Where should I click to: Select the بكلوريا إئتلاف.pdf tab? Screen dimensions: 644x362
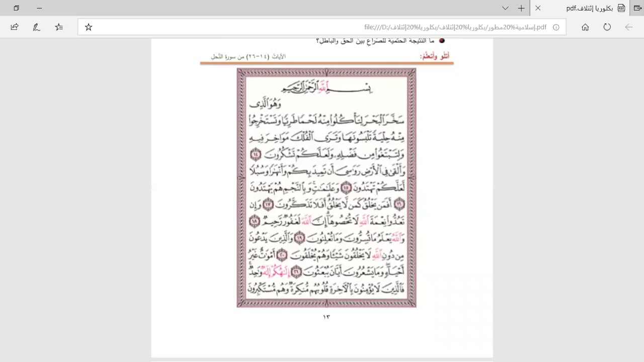(580, 8)
